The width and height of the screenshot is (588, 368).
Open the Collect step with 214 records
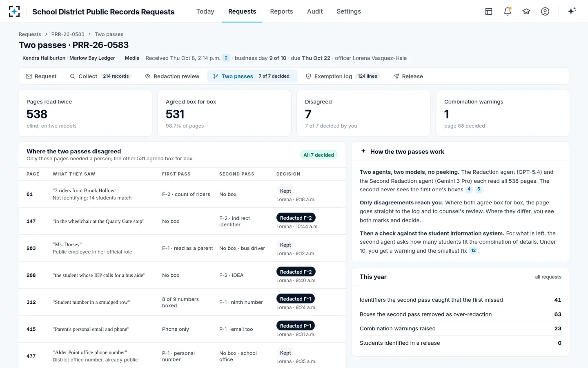click(x=100, y=76)
